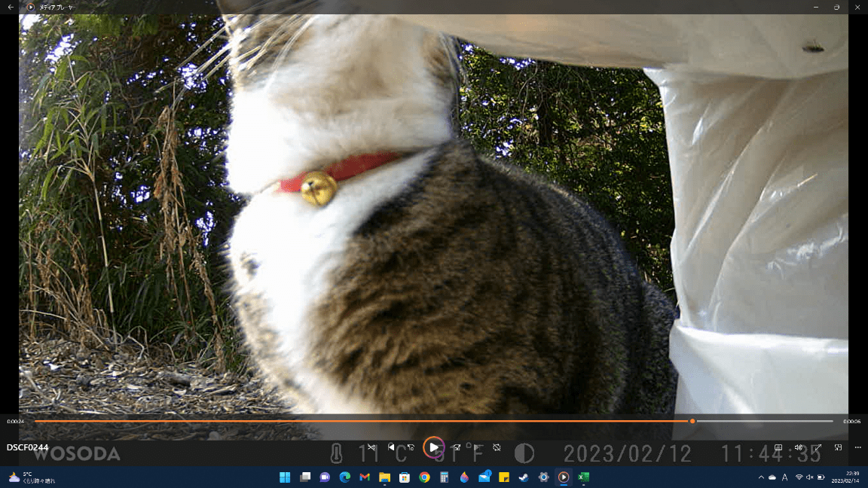
Task: Open the media player volume control
Action: 798,447
